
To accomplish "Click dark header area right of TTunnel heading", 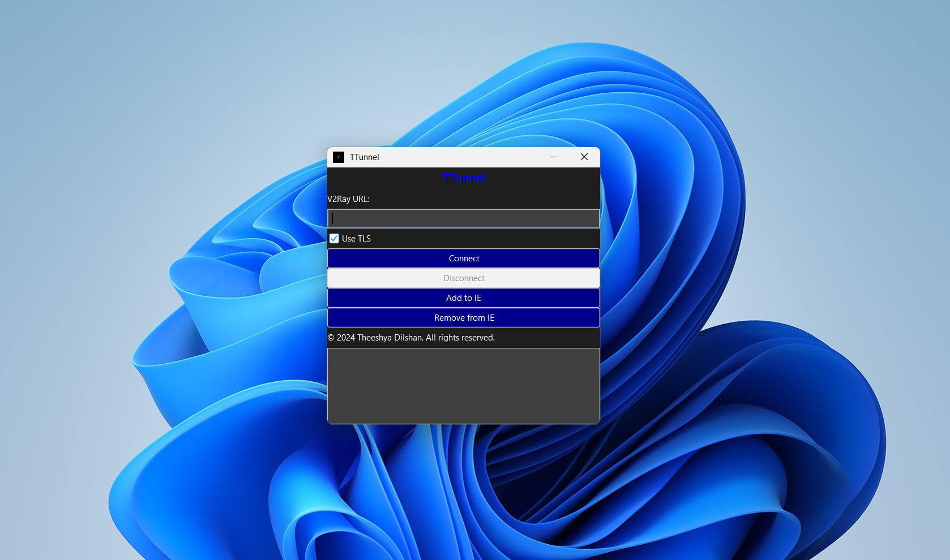I will [x=544, y=178].
